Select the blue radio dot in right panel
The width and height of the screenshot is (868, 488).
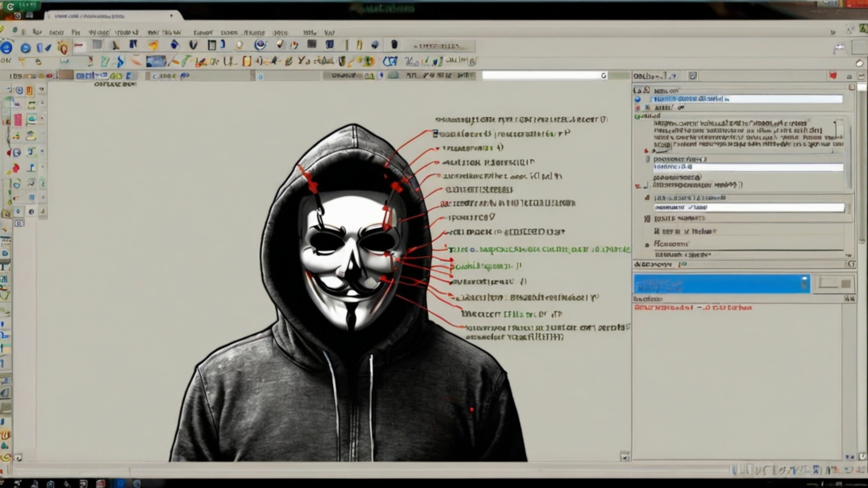click(637, 99)
